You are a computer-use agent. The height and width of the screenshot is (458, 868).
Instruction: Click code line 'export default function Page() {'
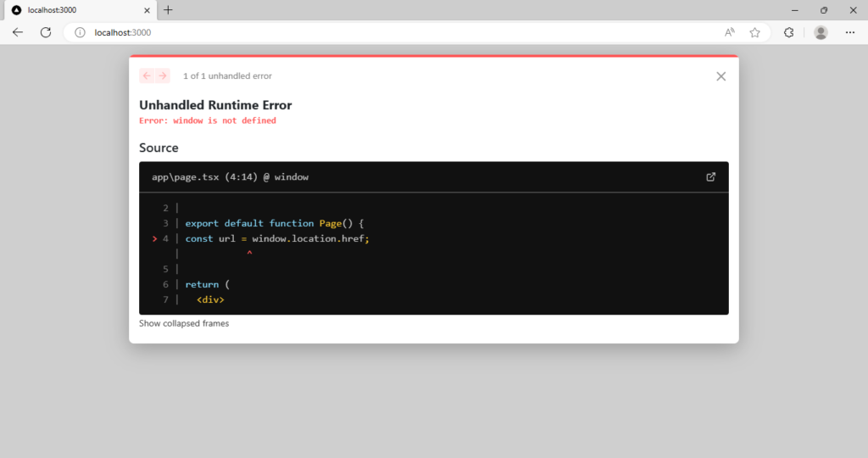(x=275, y=223)
